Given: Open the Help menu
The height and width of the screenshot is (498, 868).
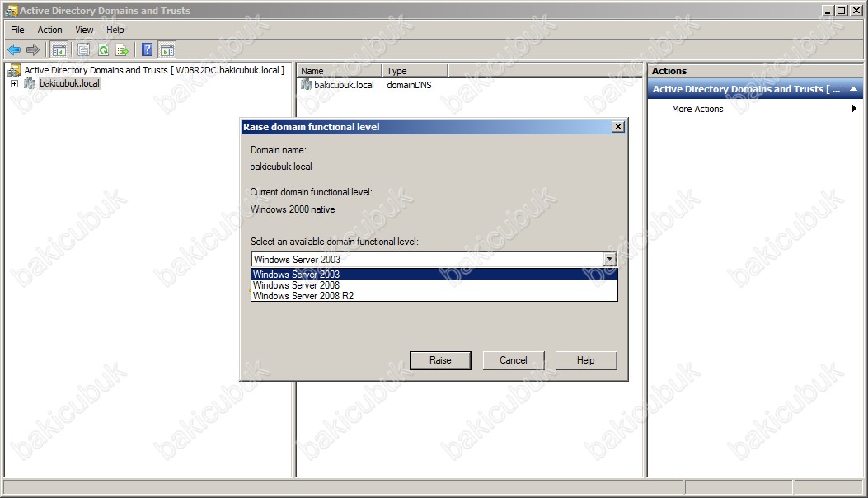Looking at the screenshot, I should pos(115,30).
